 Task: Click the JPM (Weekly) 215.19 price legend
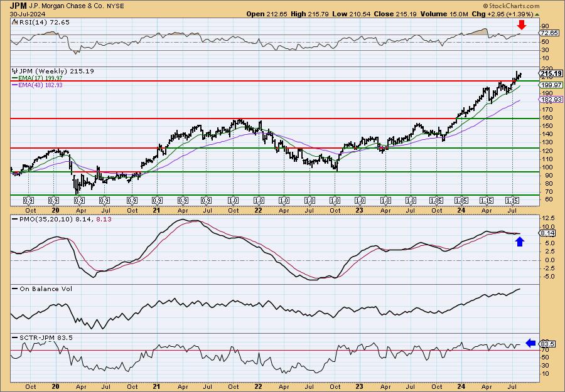pyautogui.click(x=56, y=71)
